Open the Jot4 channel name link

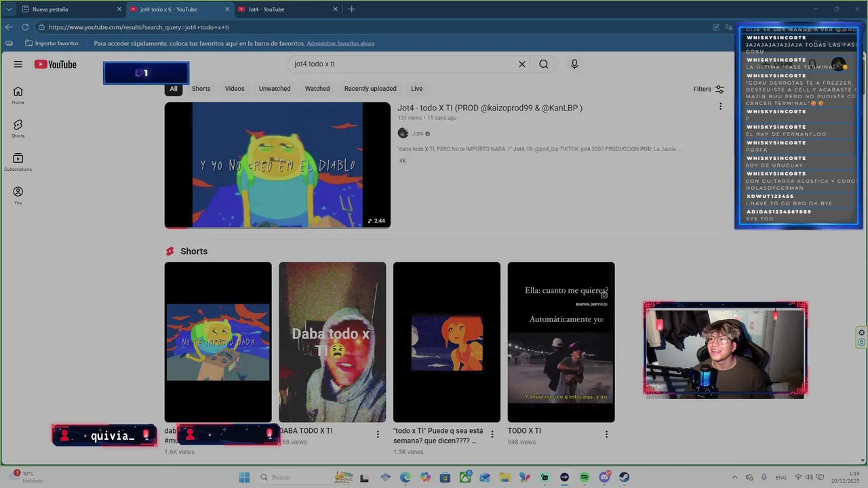[x=418, y=134]
